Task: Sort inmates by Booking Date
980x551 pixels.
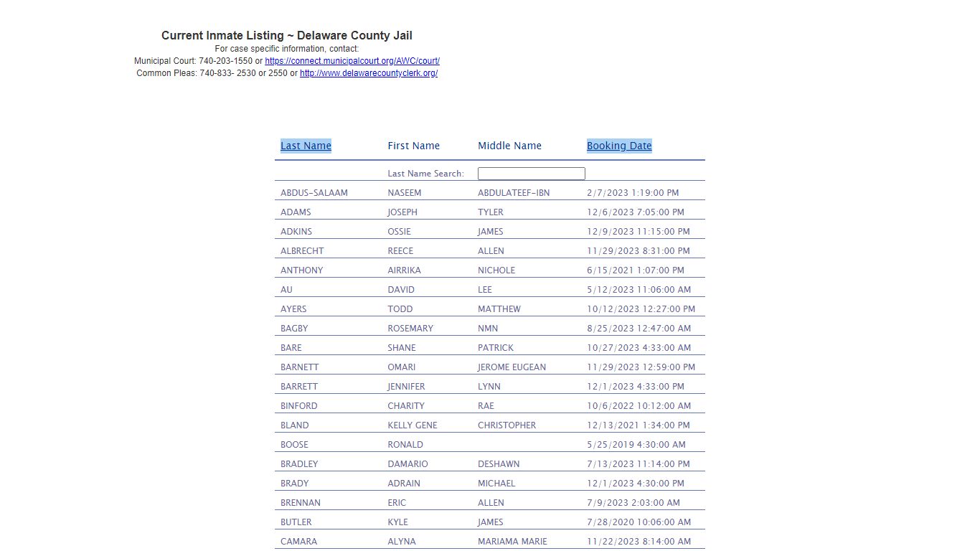Action: [619, 146]
